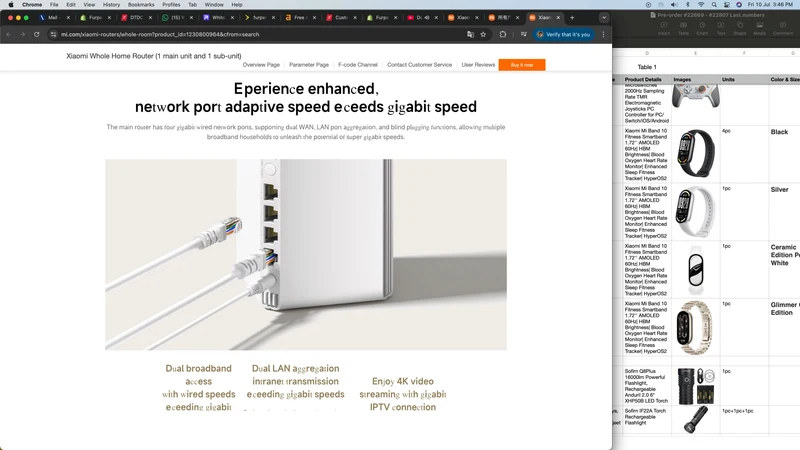
Task: Click the screen recording icon in menu bar
Action: click(x=648, y=5)
